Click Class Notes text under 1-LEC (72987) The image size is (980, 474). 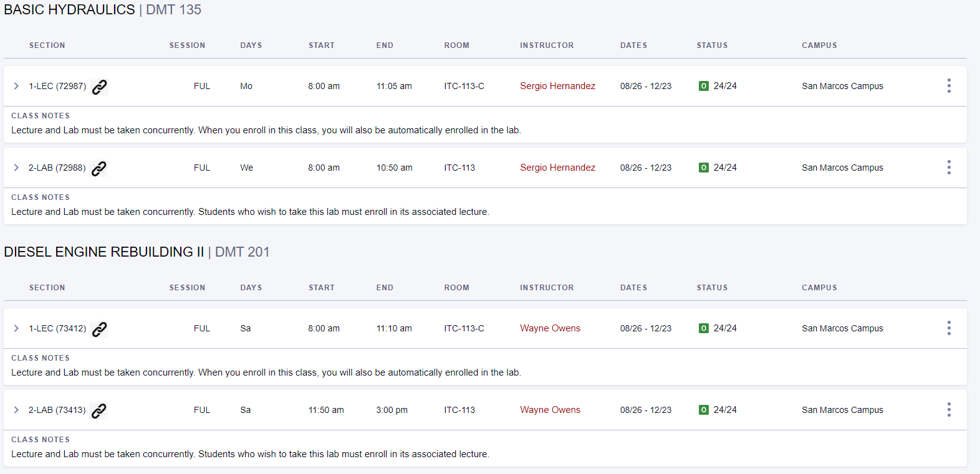pyautogui.click(x=266, y=130)
